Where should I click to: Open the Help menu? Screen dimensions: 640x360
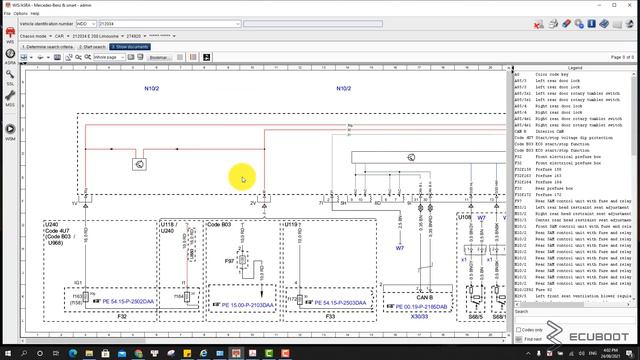[x=35, y=13]
